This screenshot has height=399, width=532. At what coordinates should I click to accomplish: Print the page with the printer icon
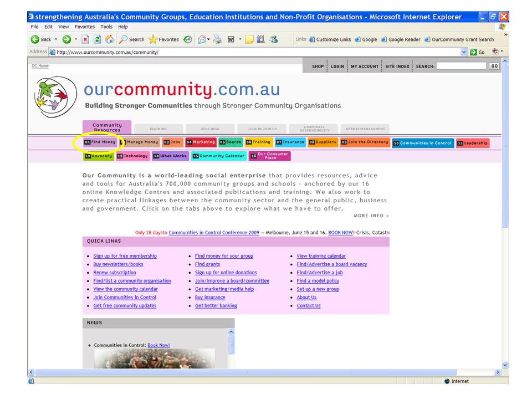(217, 39)
